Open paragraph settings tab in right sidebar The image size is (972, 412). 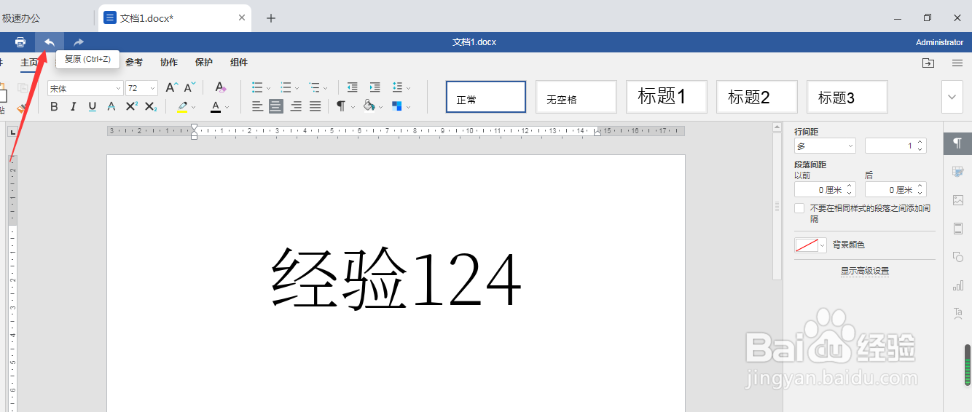pyautogui.click(x=958, y=144)
